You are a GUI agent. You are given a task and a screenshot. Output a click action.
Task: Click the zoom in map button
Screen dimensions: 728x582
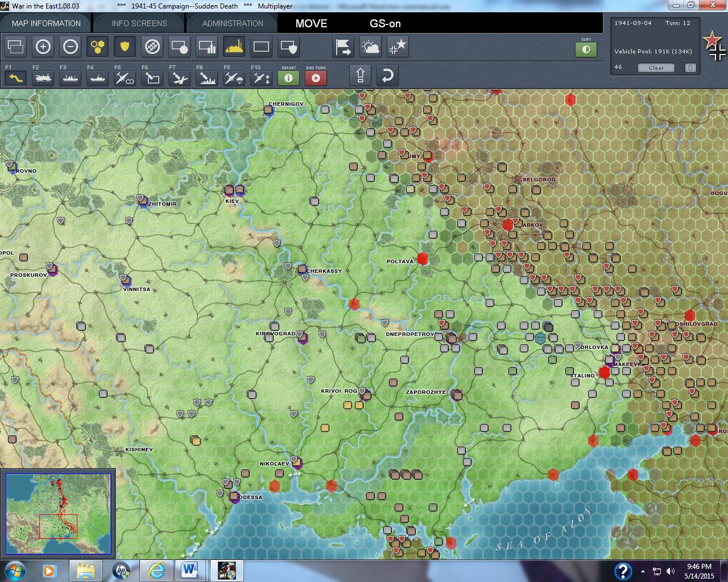(43, 47)
